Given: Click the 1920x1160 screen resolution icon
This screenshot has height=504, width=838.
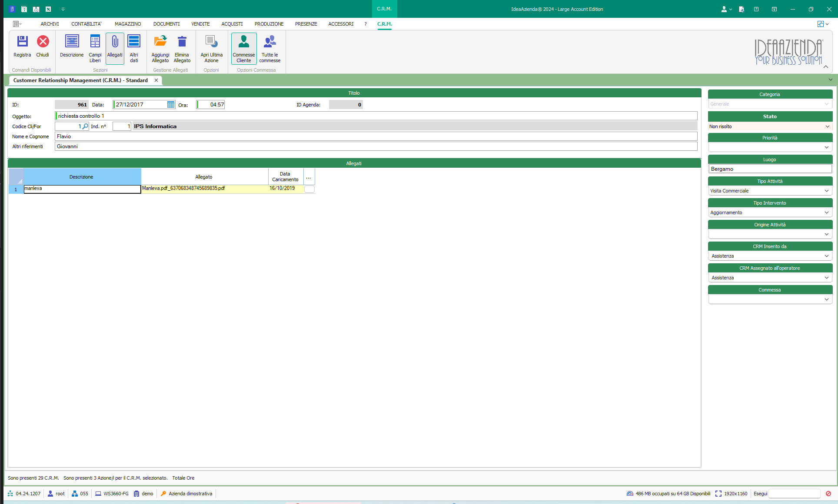Looking at the screenshot, I should 718,494.
